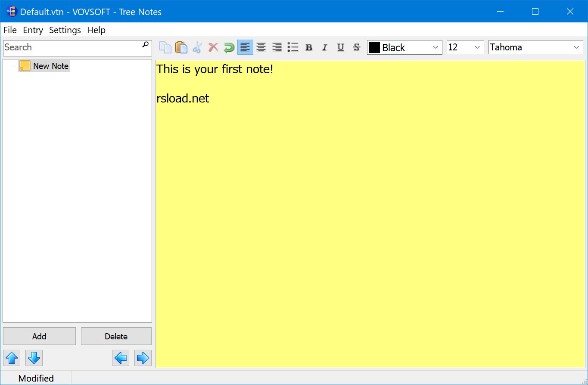Open the File menu
This screenshot has width=588, height=385.
coord(10,30)
